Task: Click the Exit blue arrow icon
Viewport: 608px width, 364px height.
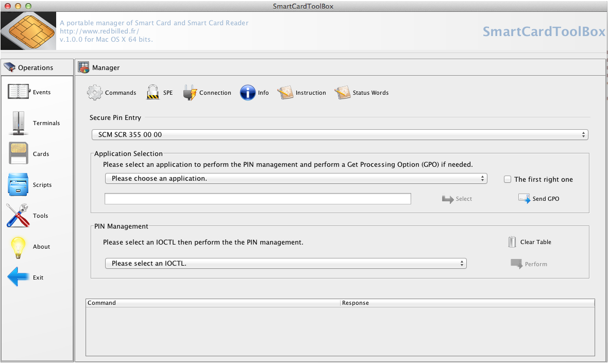Action: click(19, 278)
